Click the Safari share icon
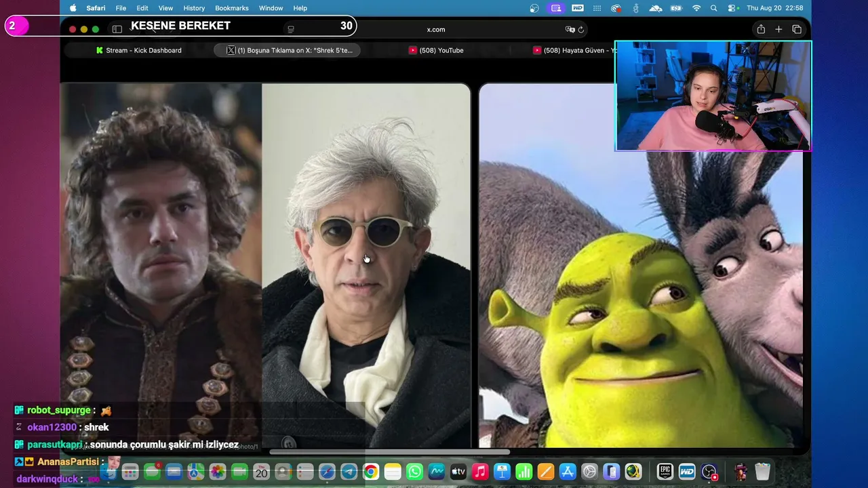The image size is (868, 488). (x=761, y=29)
